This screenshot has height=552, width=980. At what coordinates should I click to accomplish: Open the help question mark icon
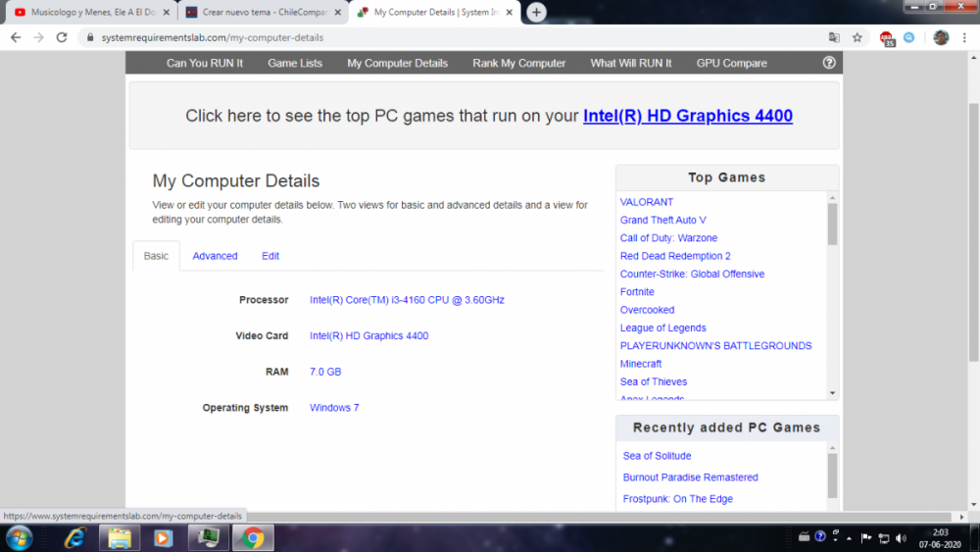(829, 63)
